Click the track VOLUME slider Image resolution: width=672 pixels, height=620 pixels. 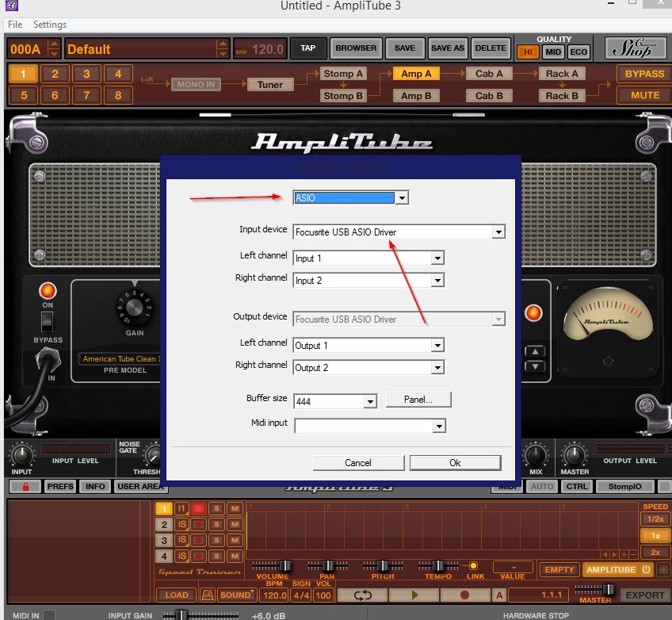[x=272, y=566]
